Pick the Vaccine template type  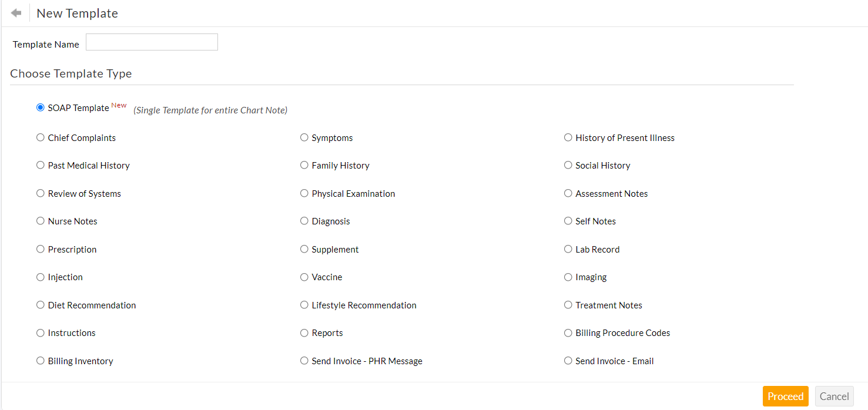point(304,277)
